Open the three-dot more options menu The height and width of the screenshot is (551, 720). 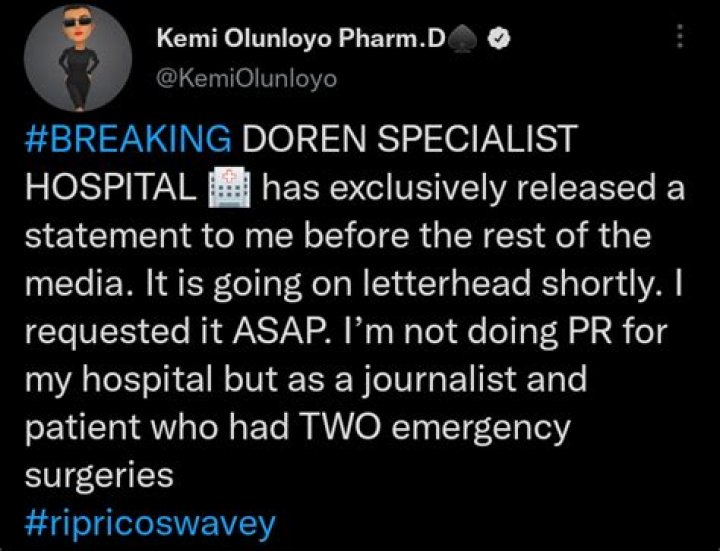click(x=681, y=36)
